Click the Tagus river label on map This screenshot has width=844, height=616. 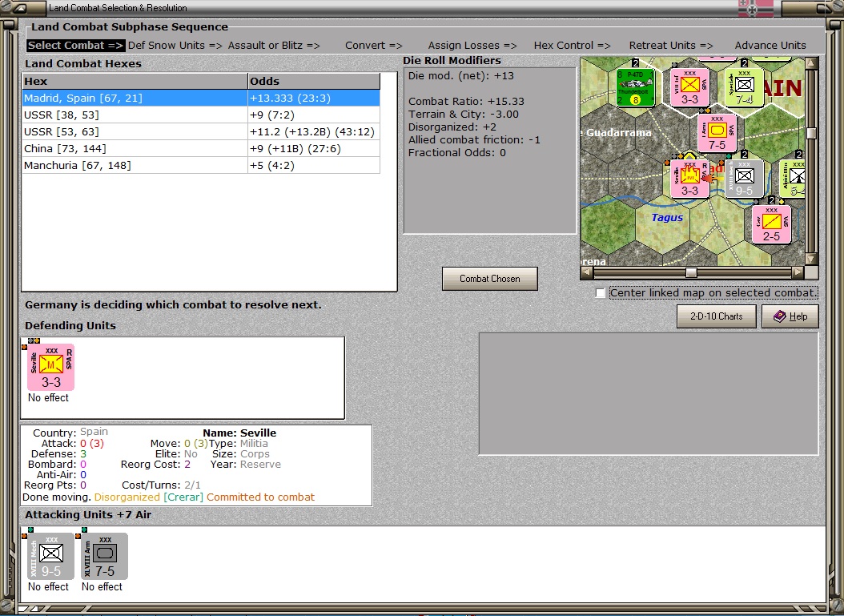point(667,218)
